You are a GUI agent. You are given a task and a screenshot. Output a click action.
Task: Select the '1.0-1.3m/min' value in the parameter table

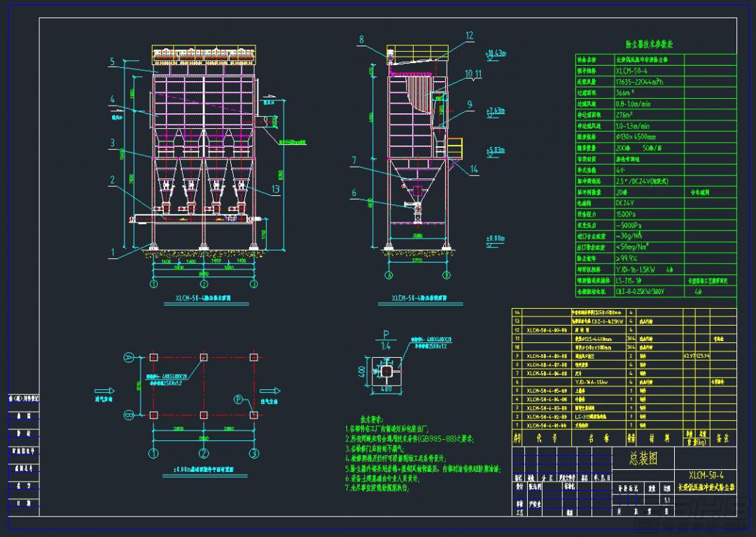click(633, 126)
